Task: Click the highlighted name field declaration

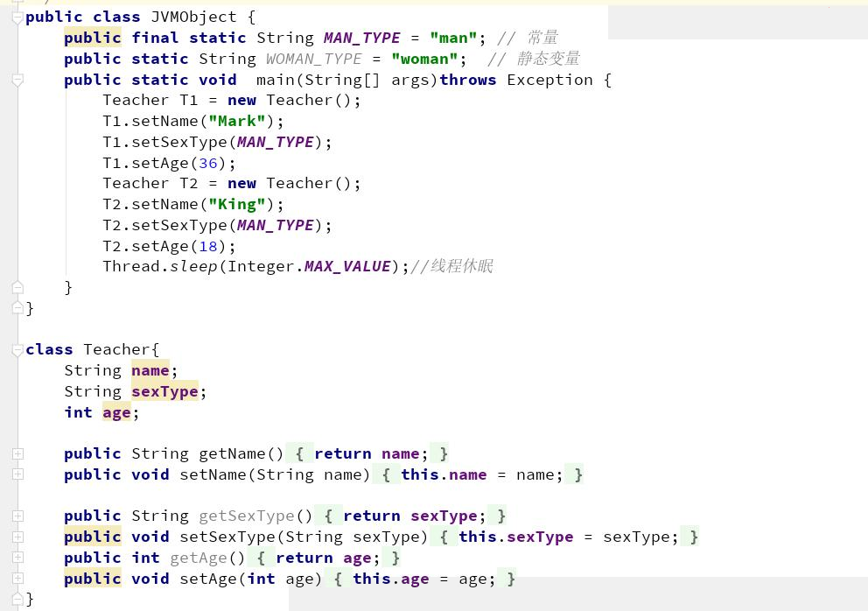Action: (x=150, y=370)
